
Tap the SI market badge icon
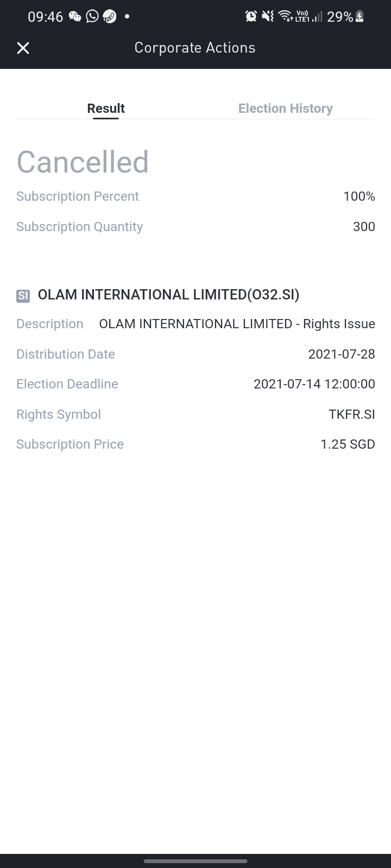(23, 296)
